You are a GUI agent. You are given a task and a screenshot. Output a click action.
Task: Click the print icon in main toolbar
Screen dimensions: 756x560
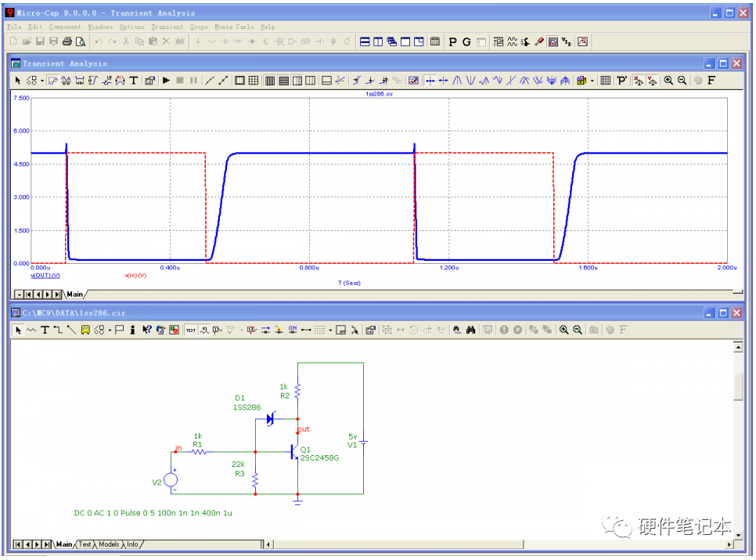tap(67, 42)
